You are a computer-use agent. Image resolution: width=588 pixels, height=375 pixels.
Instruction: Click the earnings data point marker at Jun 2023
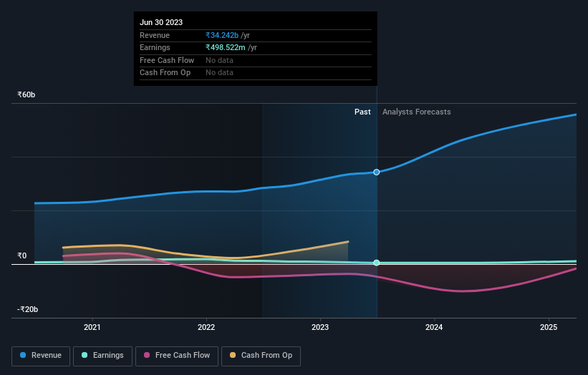pyautogui.click(x=377, y=263)
